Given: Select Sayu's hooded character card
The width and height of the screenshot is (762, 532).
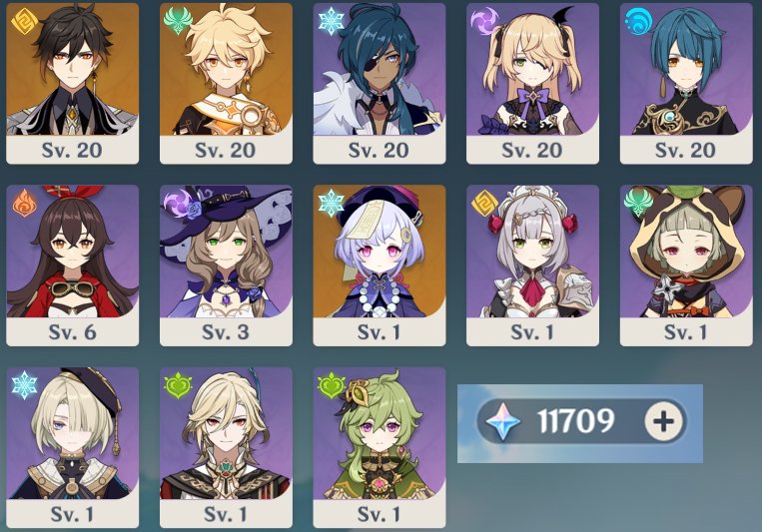Looking at the screenshot, I should [x=686, y=266].
